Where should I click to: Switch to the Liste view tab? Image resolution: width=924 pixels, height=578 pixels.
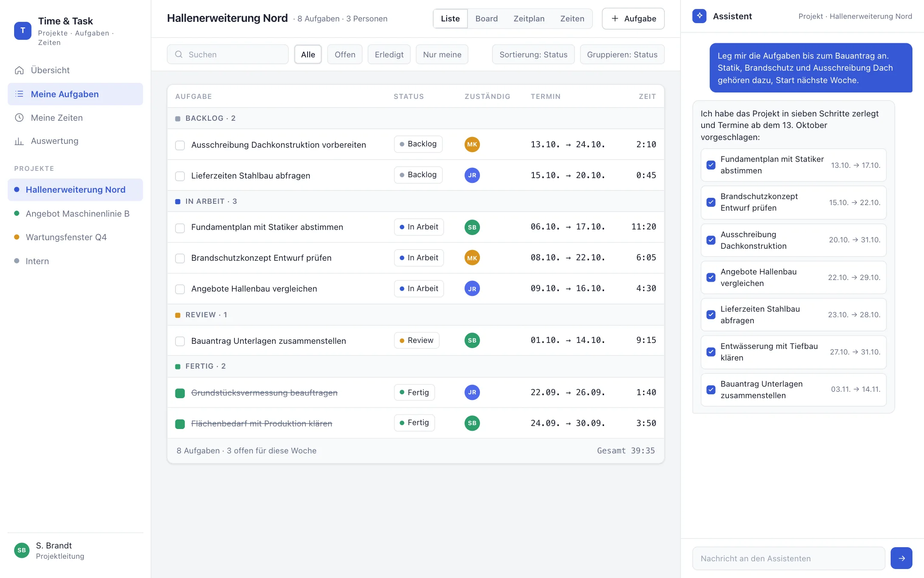(450, 18)
